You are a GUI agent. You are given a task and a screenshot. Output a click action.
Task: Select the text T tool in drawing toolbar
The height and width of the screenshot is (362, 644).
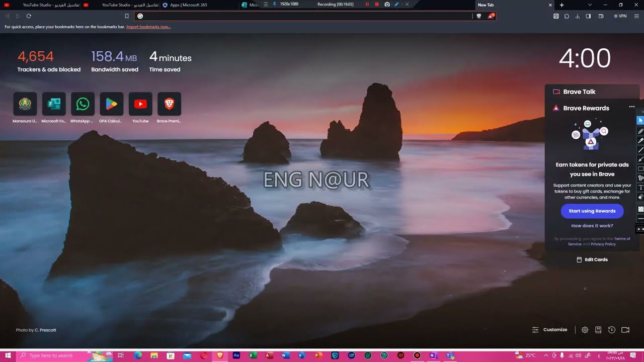click(640, 188)
